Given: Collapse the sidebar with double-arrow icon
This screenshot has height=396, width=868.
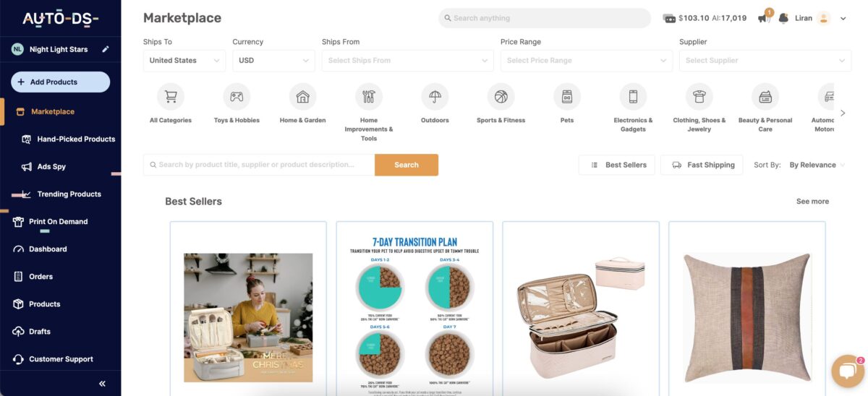Looking at the screenshot, I should click(x=102, y=384).
